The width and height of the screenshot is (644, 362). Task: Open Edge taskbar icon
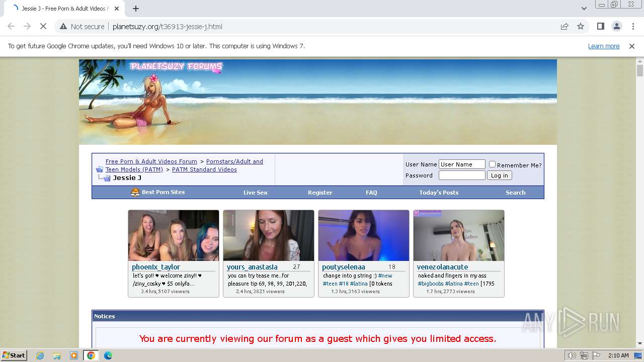(108, 355)
